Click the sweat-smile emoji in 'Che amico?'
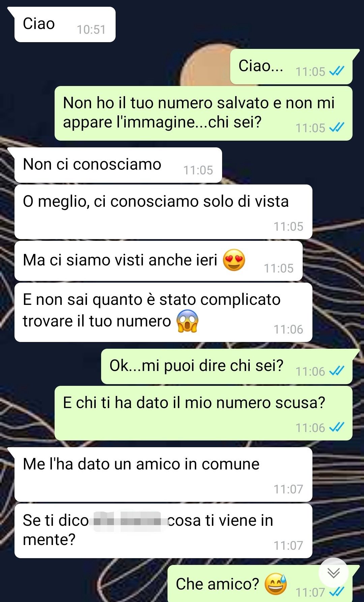Image resolution: width=364 pixels, height=602 pixels. tap(275, 584)
